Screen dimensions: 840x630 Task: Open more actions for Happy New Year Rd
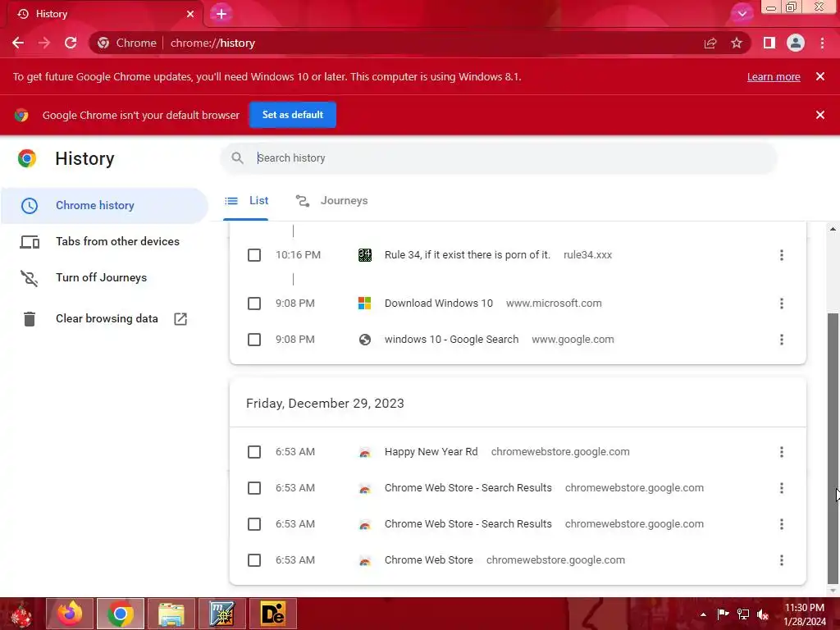click(782, 452)
